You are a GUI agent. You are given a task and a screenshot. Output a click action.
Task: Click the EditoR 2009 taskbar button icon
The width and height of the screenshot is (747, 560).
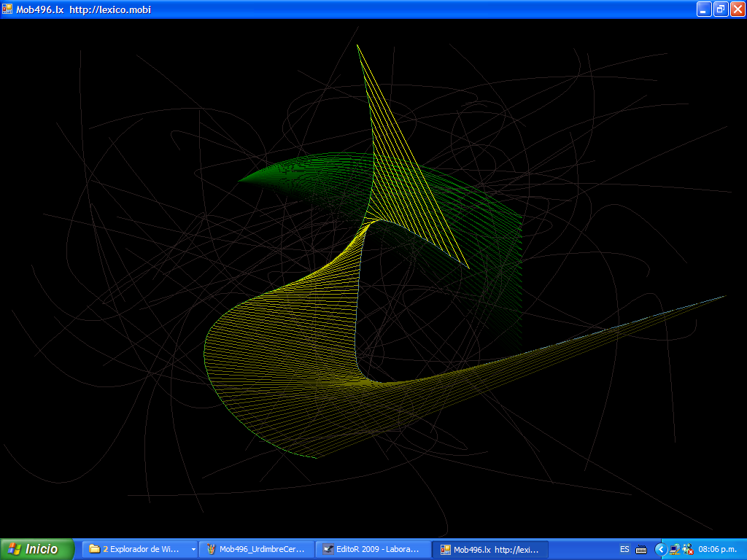pyautogui.click(x=328, y=549)
